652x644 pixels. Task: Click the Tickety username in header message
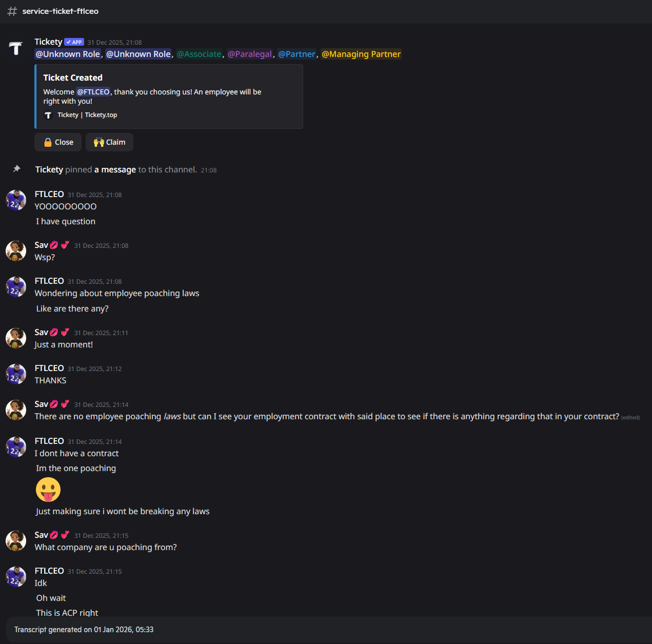[48, 42]
